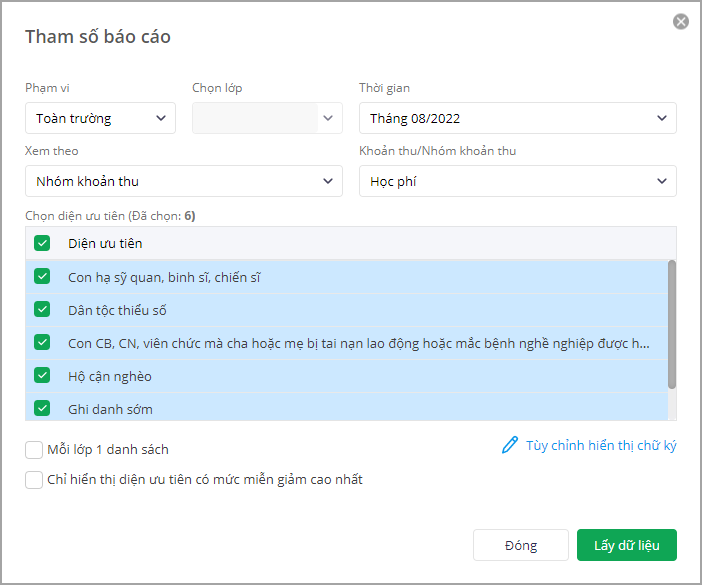702x585 pixels.
Task: Uncheck the Dân tộc thiểu số checkbox
Action: coord(42,310)
